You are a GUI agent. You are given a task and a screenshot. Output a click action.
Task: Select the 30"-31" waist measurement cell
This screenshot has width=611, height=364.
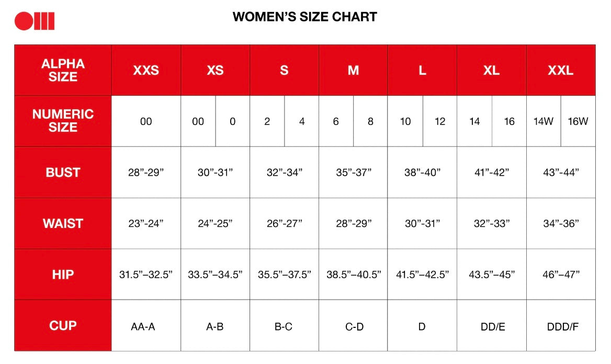[x=422, y=224]
